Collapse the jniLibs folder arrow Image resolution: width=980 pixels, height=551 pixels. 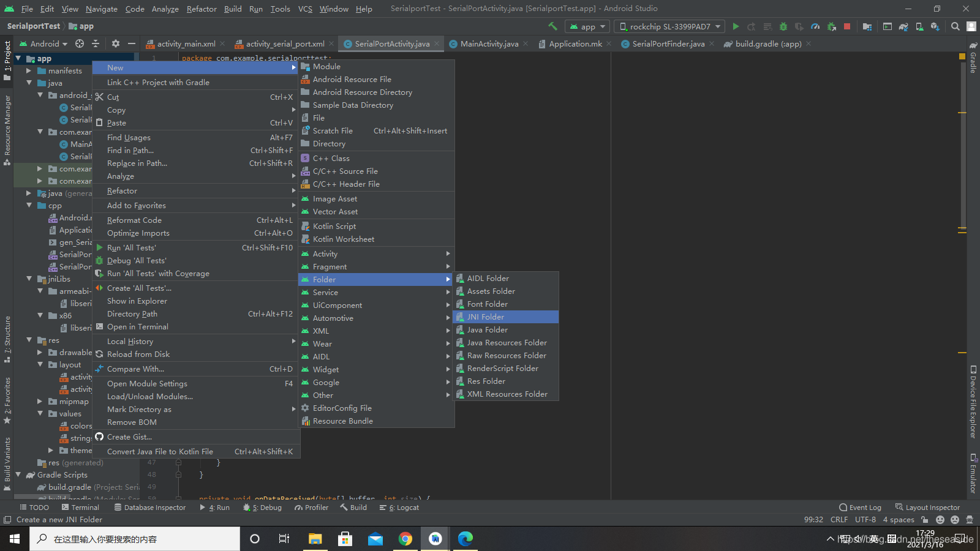point(29,279)
